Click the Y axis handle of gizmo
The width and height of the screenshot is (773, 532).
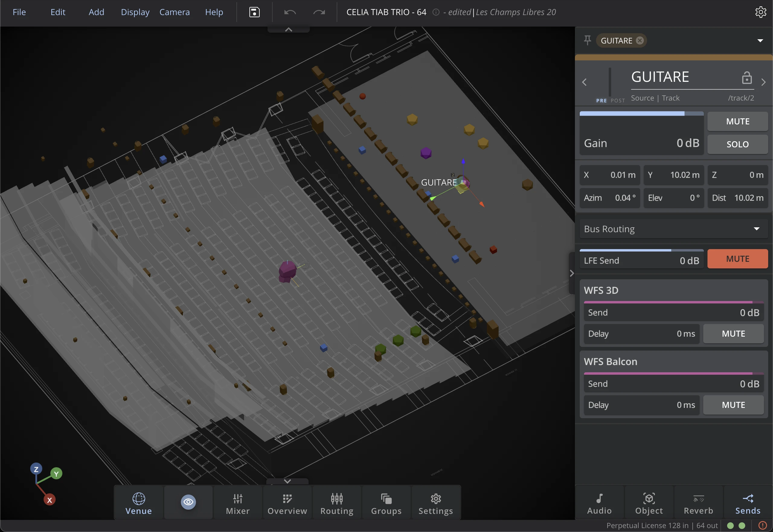pos(56,474)
